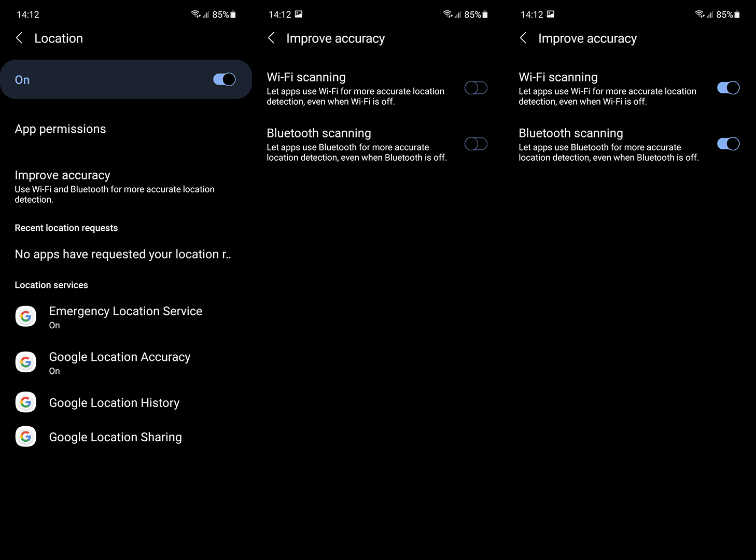Image resolution: width=756 pixels, height=560 pixels.
Task: Open Google Location Sharing
Action: [x=126, y=437]
